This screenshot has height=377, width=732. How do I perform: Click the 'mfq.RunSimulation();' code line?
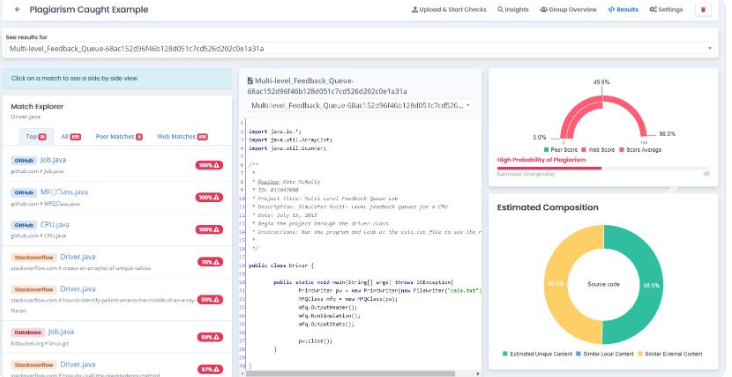(x=329, y=316)
